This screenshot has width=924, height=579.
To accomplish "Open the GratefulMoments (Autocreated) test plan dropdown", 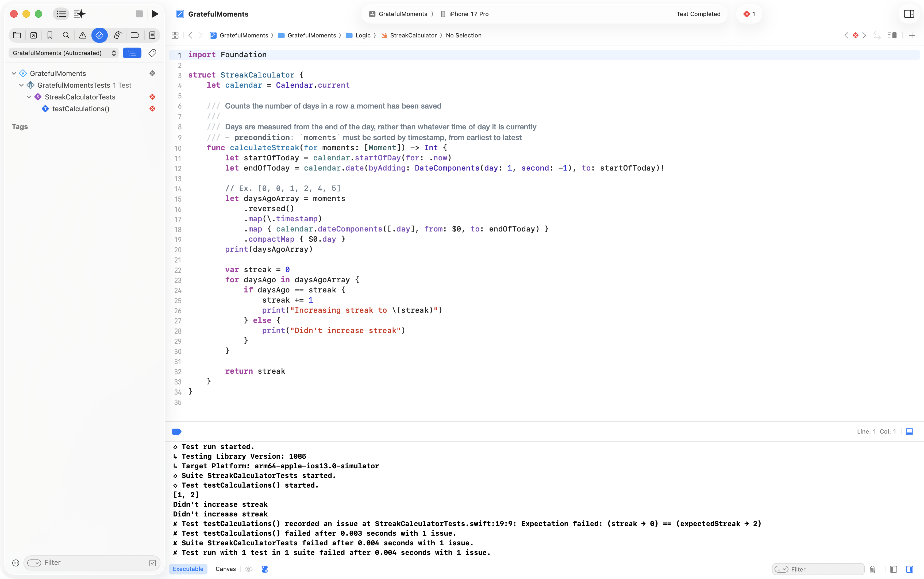I will (64, 53).
